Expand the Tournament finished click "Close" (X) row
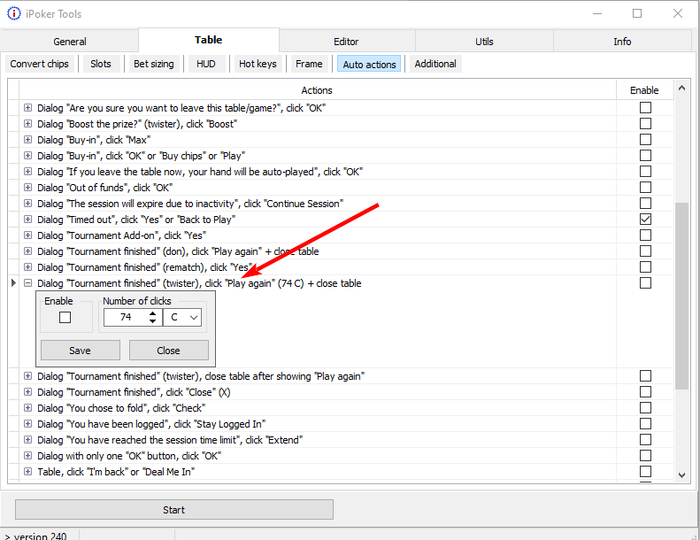Screen dimensions: 700x540 point(28,392)
